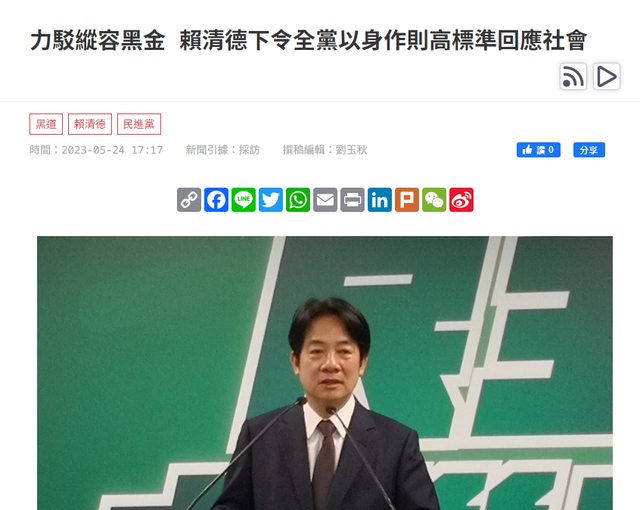Share the article on Facebook
This screenshot has height=510, width=640.
coord(216,200)
